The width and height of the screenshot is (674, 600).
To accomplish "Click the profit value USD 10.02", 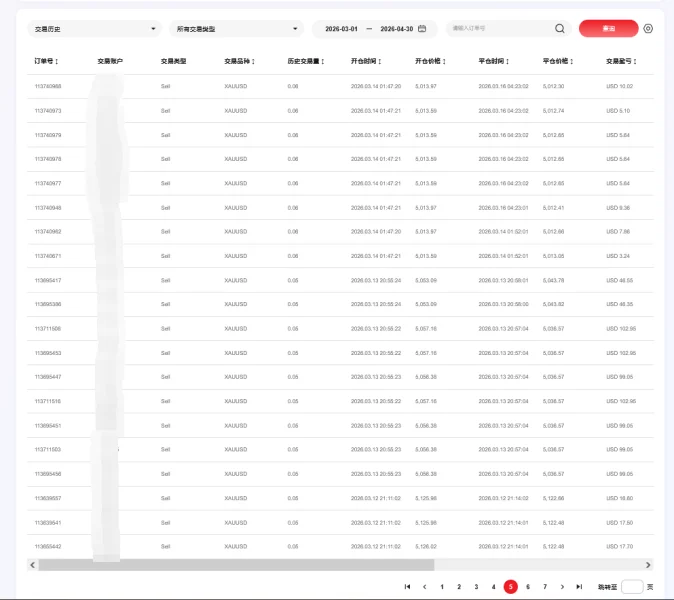I will (x=619, y=86).
